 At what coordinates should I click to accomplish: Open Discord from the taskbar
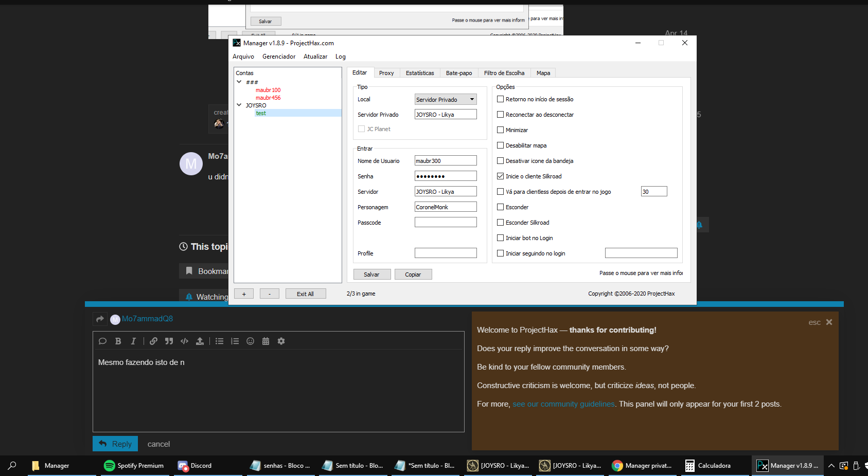195,466
